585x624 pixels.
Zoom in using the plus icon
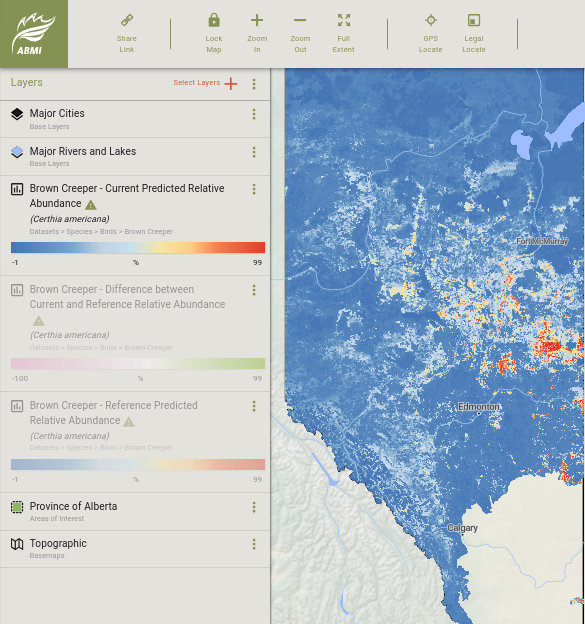[x=257, y=20]
